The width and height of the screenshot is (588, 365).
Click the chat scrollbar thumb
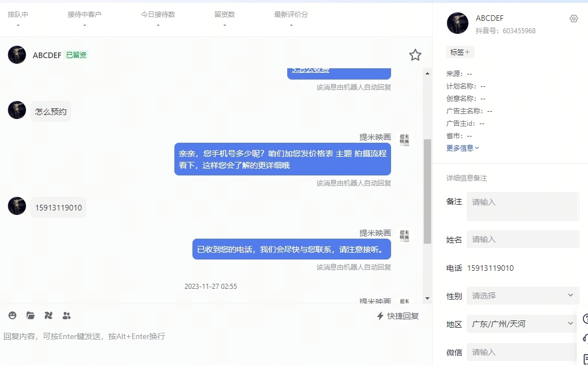428,191
